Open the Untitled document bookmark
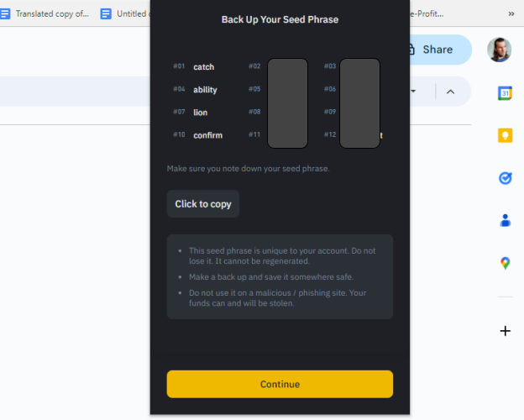 point(126,13)
